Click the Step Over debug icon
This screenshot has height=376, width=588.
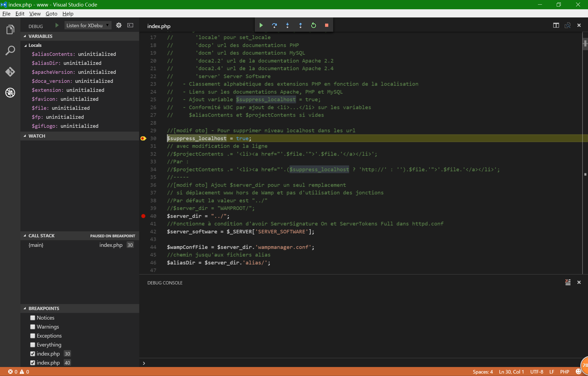pos(274,25)
